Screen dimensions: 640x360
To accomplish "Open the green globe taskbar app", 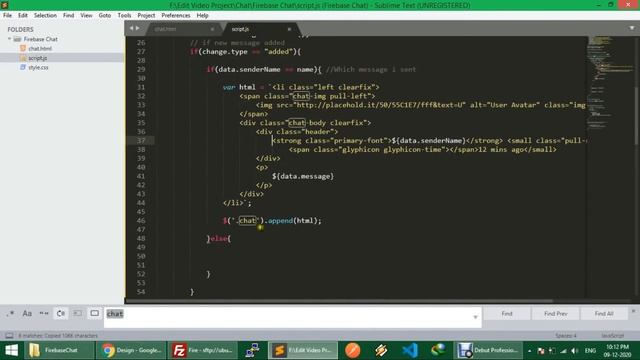I will pos(438,350).
